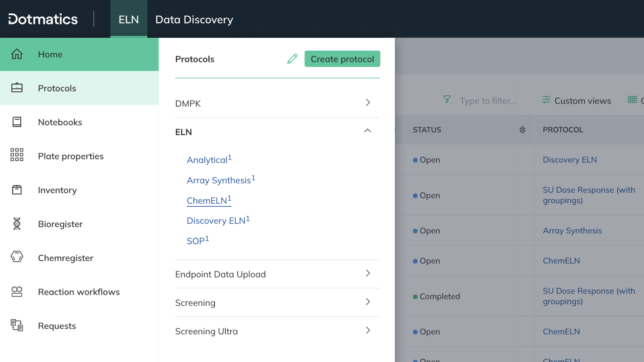
Task: Click the Reaction workflows icon
Action: (17, 292)
